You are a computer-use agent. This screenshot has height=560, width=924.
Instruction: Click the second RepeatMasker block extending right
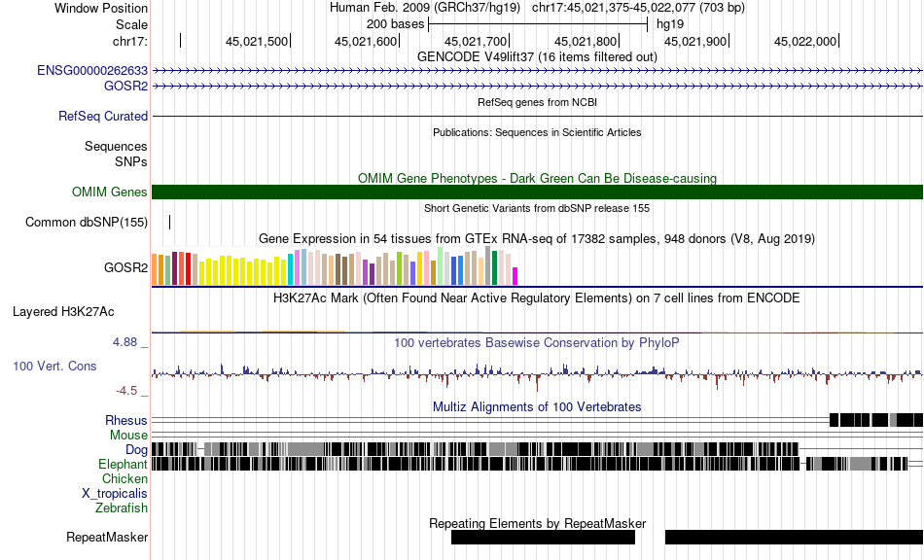(x=795, y=537)
